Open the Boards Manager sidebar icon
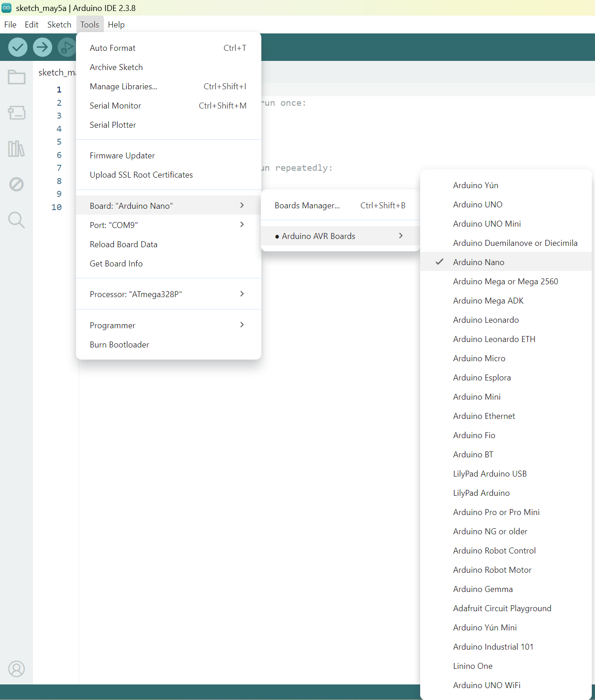 point(16,113)
